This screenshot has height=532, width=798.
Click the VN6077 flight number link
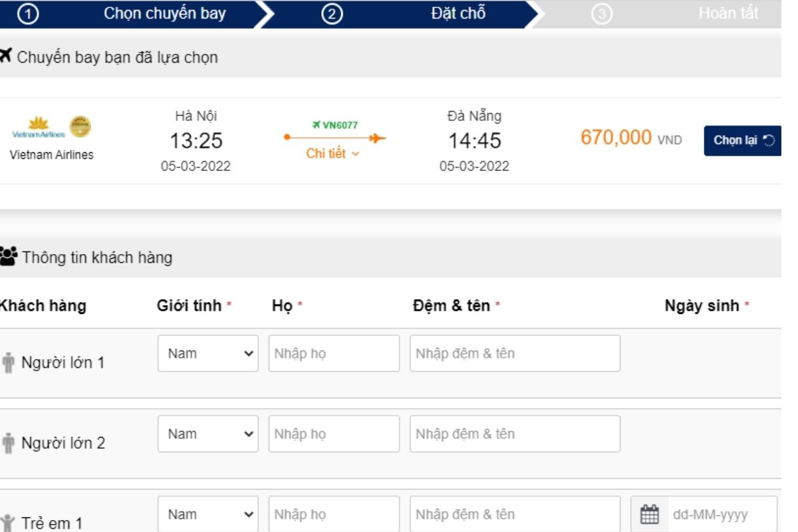[335, 124]
